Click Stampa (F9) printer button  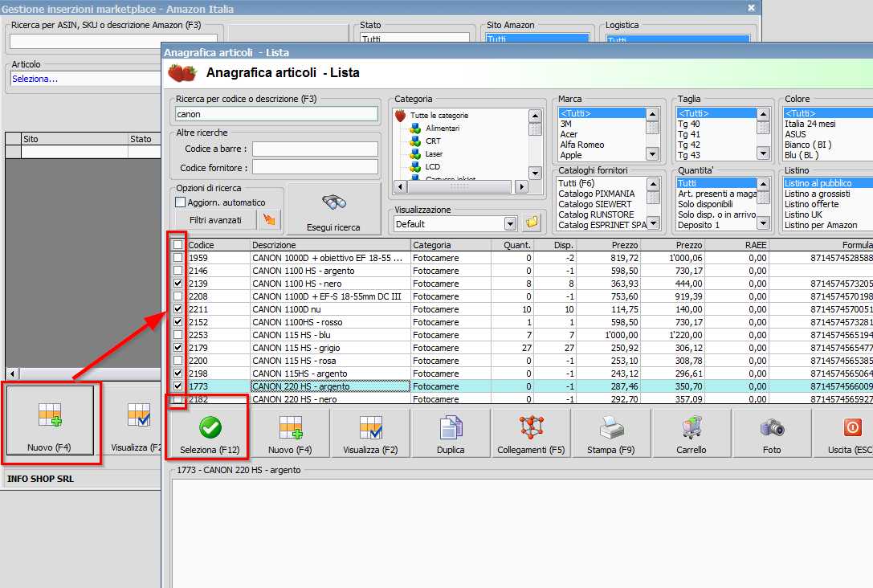610,434
